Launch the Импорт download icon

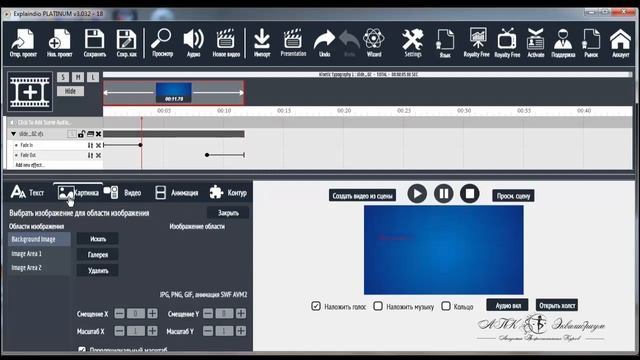tap(262, 42)
